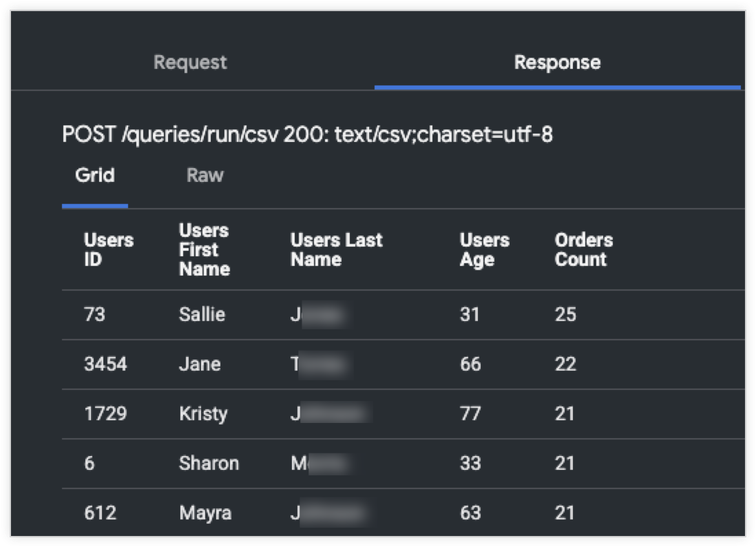Switch to the Request tab
The width and height of the screenshot is (756, 547).
pos(190,63)
